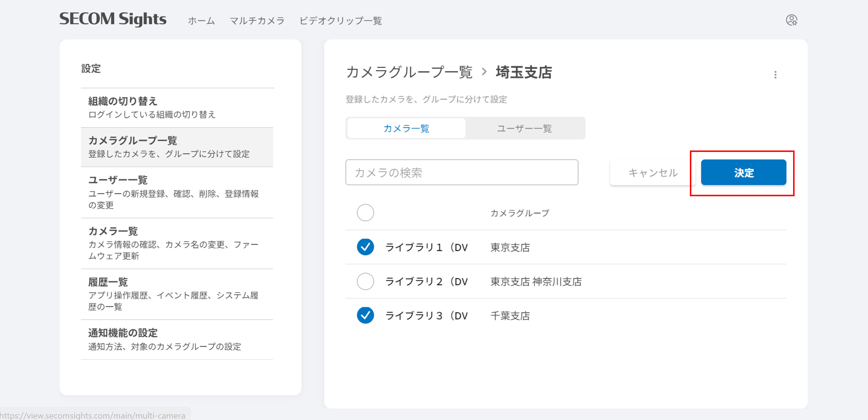The image size is (868, 420).
Task: Select カメラ一覧 in the settings sidebar
Action: 177,243
